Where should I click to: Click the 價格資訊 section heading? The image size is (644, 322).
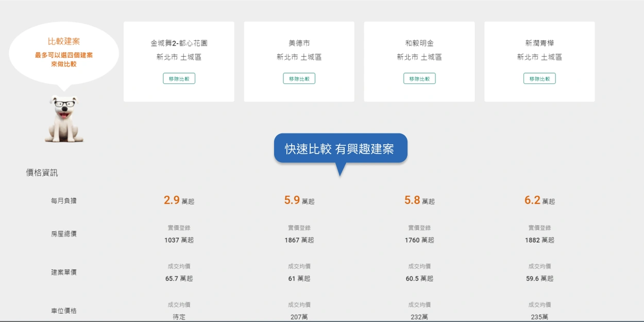(x=42, y=173)
